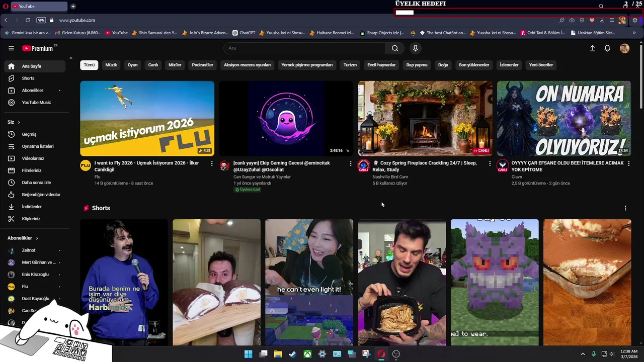Screen dimensions: 644x362
Task: Open the YouTube account avatar menu
Action: pyautogui.click(x=624, y=48)
